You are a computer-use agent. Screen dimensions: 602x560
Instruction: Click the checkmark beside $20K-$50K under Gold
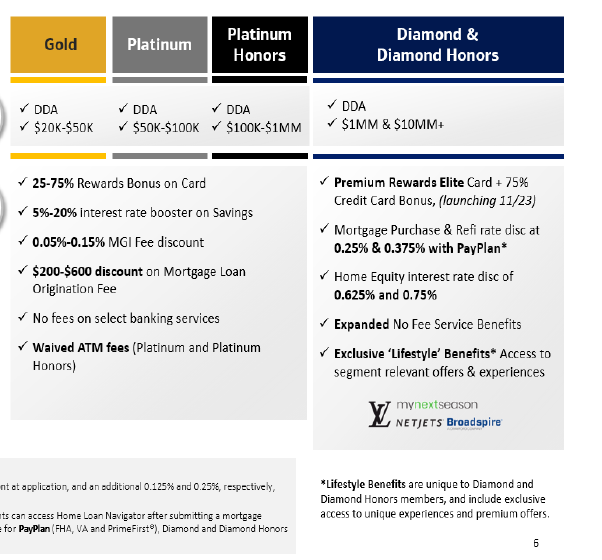tap(24, 127)
